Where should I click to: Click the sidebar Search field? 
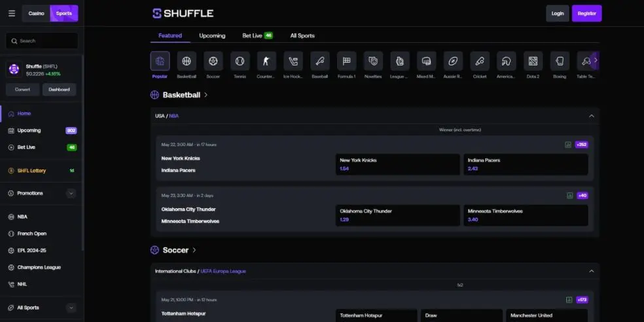(42, 41)
